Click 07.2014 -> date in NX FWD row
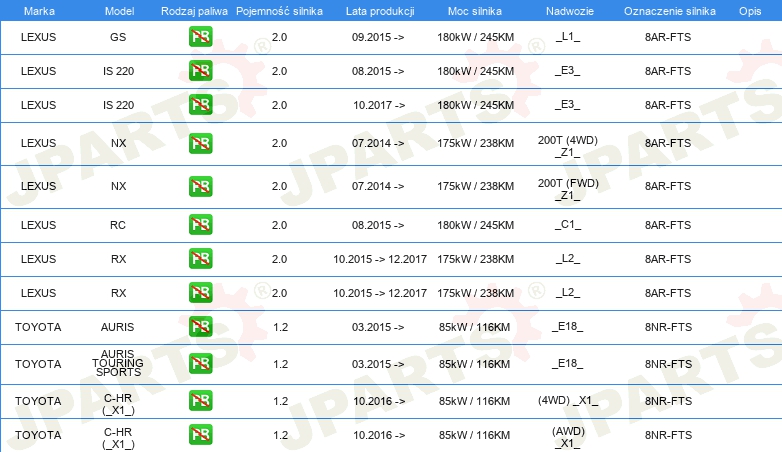This screenshot has height=452, width=782. pos(378,186)
